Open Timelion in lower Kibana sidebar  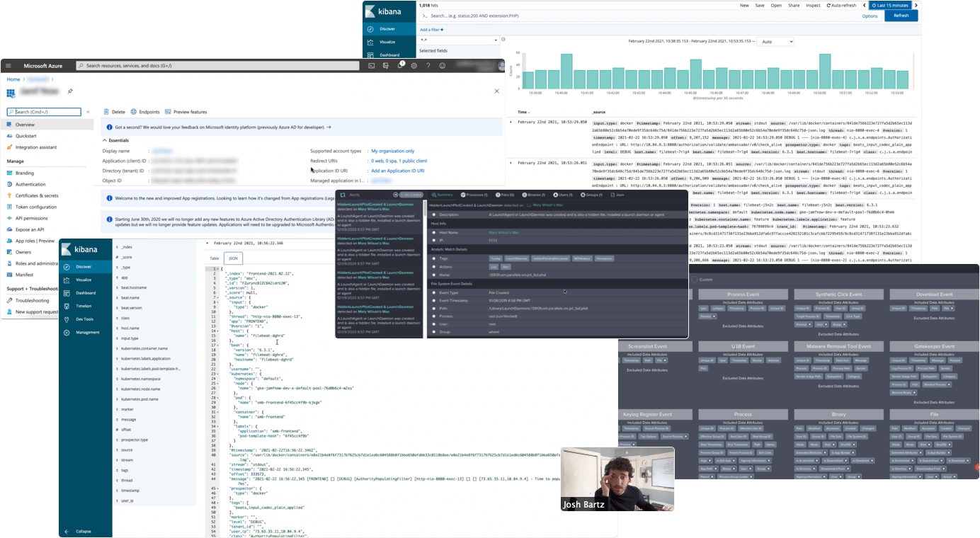click(86, 306)
